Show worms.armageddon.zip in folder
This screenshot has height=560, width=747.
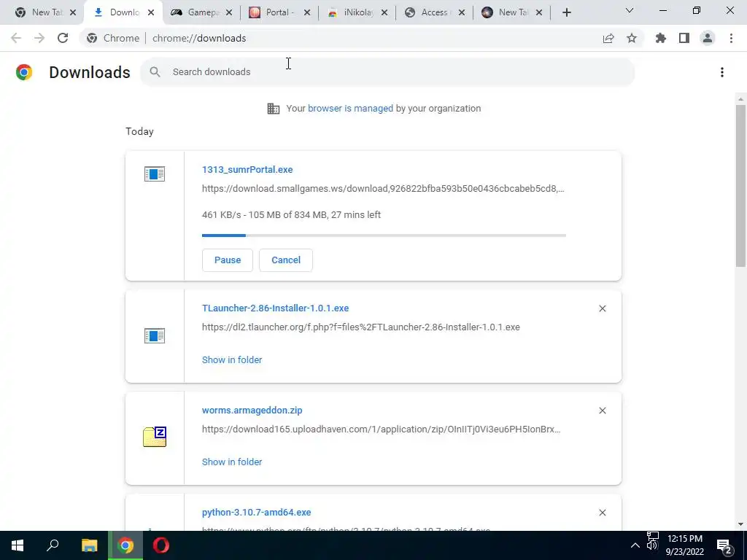coord(232,462)
